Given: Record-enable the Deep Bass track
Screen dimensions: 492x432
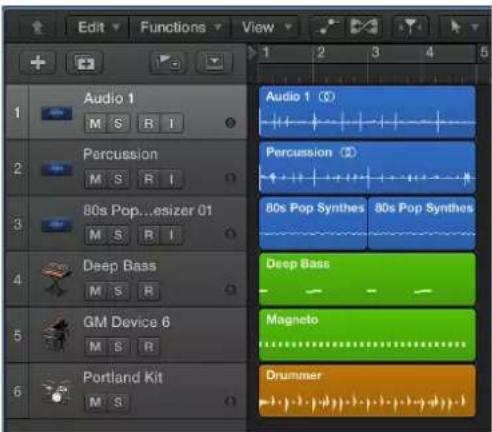Looking at the screenshot, I should point(149,291).
